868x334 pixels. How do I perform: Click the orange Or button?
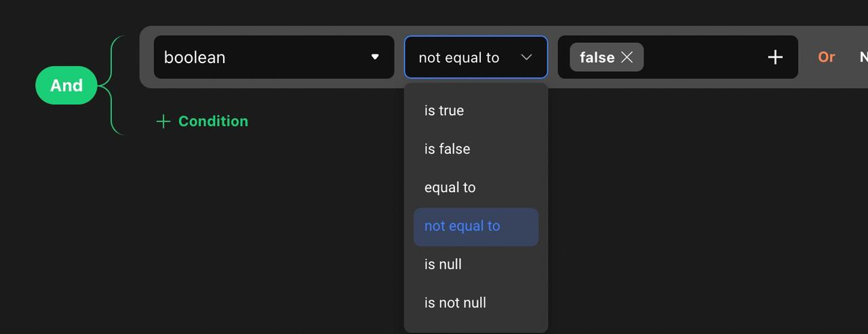point(826,57)
